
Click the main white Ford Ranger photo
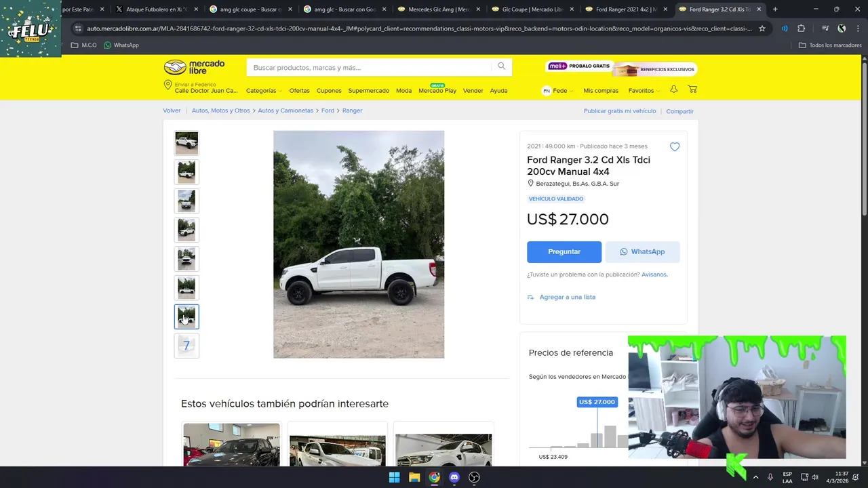pos(359,244)
